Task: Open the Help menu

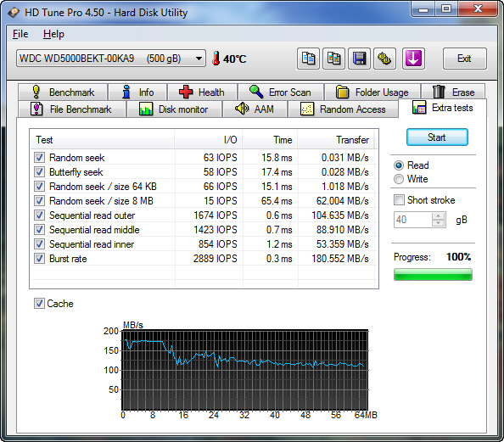Action: pyautogui.click(x=53, y=34)
